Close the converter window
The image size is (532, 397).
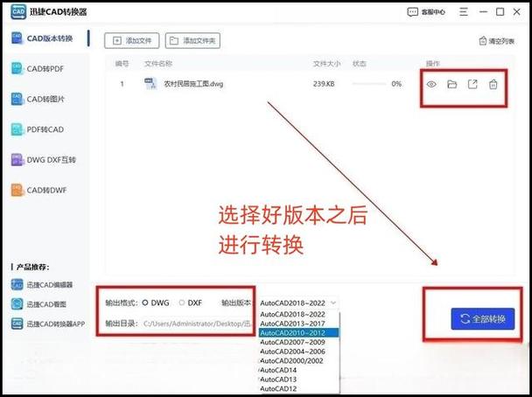pyautogui.click(x=517, y=12)
